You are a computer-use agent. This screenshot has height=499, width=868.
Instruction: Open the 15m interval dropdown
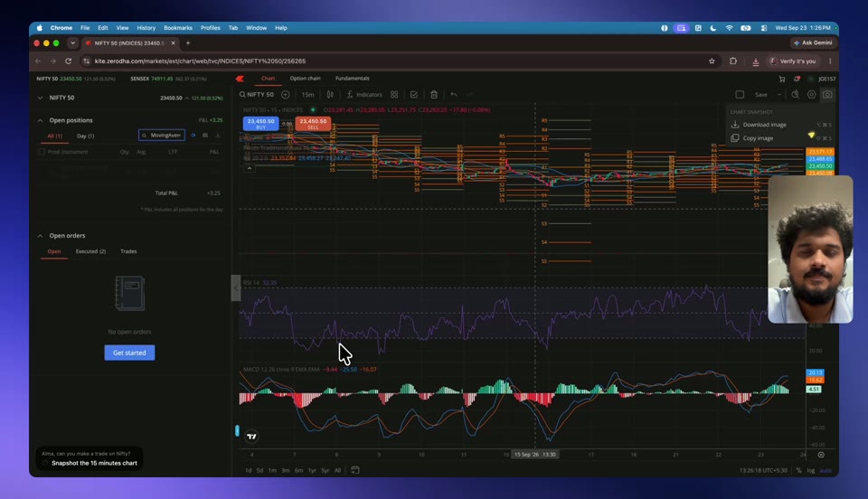pyautogui.click(x=307, y=95)
